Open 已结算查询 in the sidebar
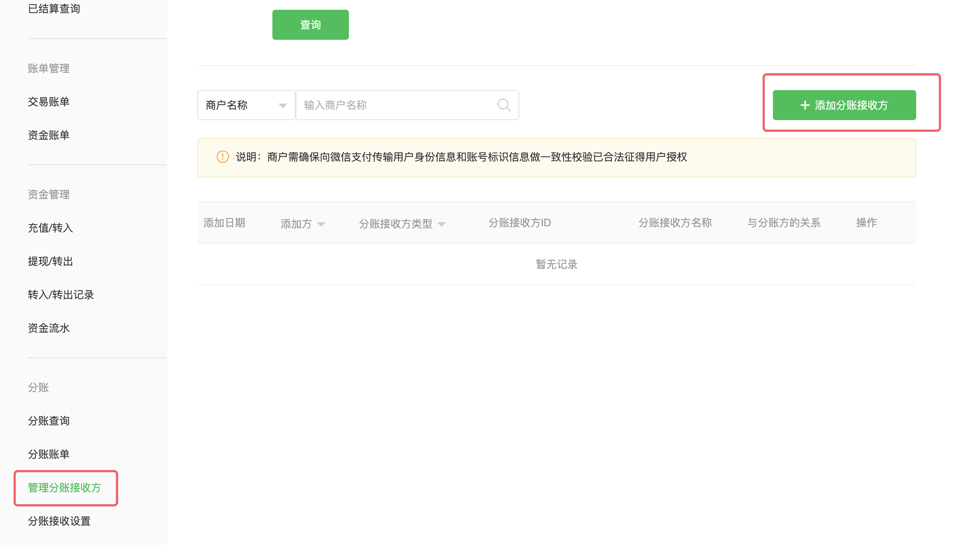Screen dimensions: 980x545 (54, 9)
